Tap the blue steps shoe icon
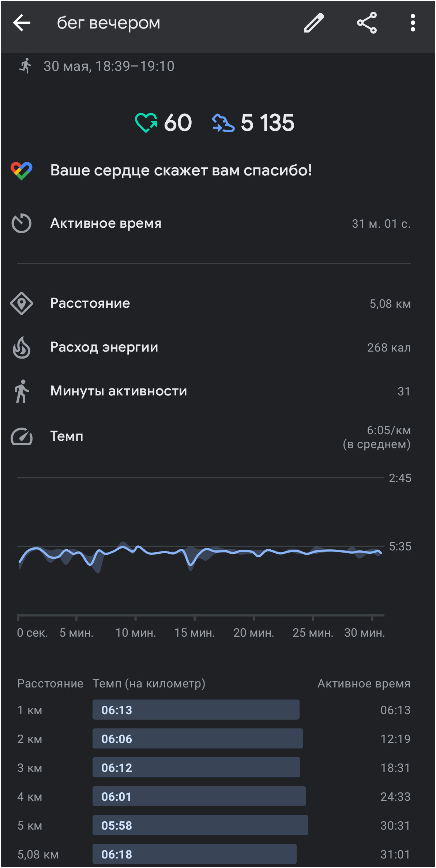This screenshot has height=868, width=436. [x=223, y=122]
